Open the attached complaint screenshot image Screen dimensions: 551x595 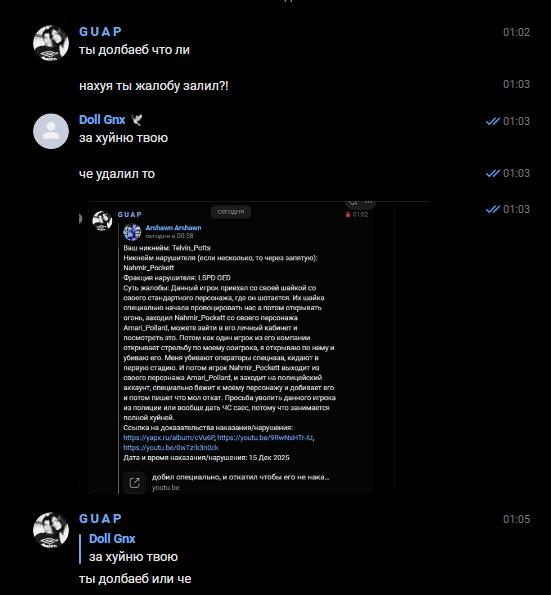pos(258,347)
